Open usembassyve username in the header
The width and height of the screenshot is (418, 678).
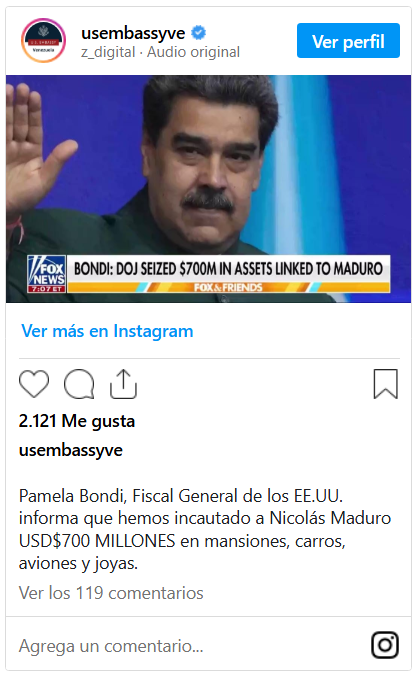[x=133, y=33]
